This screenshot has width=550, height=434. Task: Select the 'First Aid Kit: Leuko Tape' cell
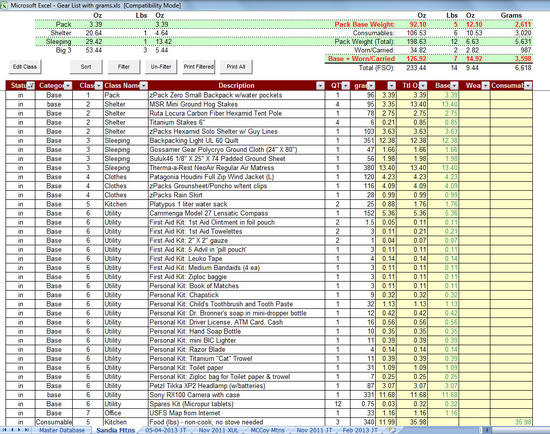[x=236, y=259]
